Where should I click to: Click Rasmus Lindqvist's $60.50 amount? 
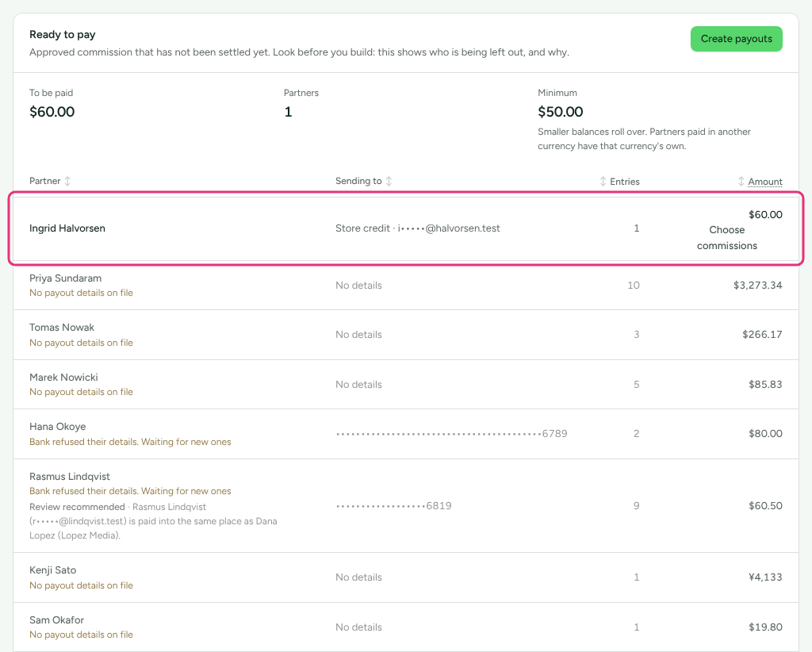[765, 506]
